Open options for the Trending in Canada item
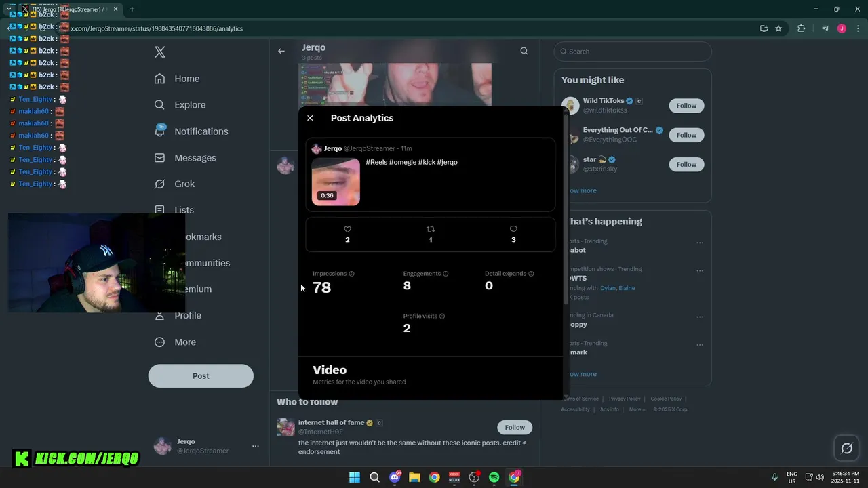 click(x=700, y=317)
